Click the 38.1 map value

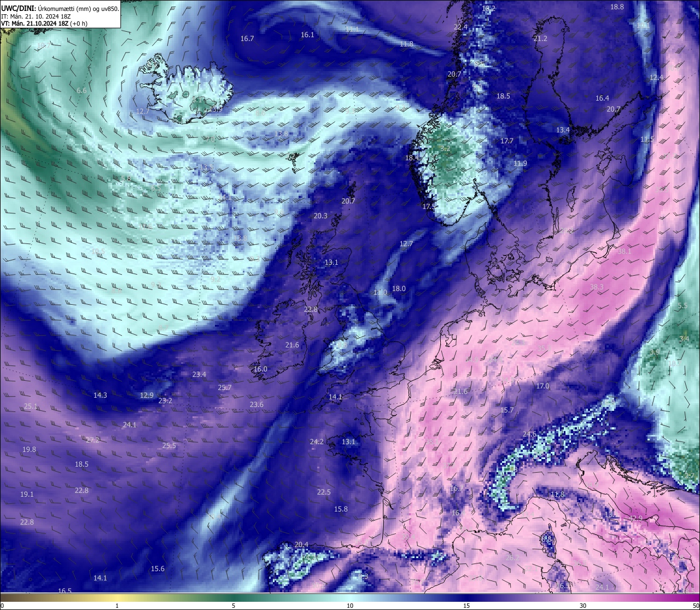624,251
